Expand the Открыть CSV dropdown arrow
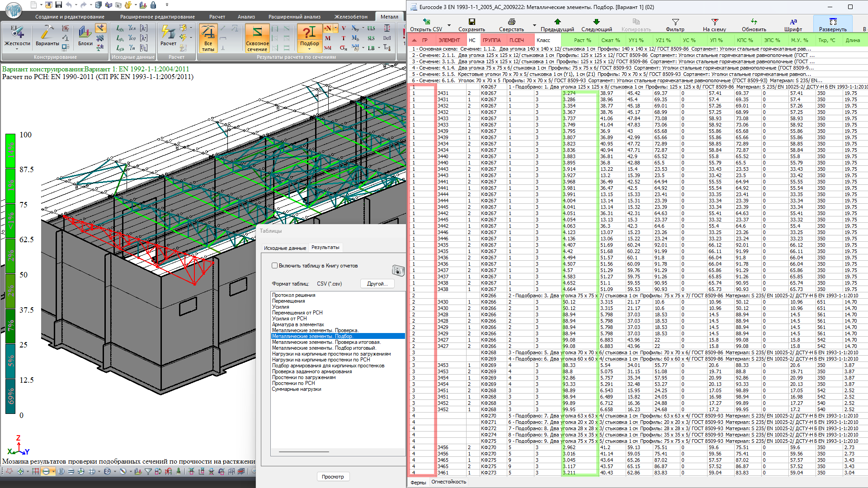Screen dimensions: 868x488 click(x=449, y=25)
